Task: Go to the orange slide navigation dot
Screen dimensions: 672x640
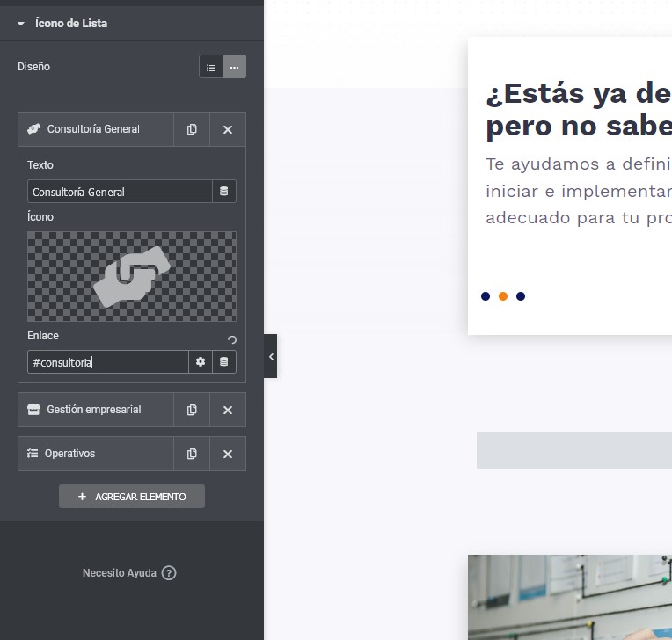Action: click(x=503, y=296)
